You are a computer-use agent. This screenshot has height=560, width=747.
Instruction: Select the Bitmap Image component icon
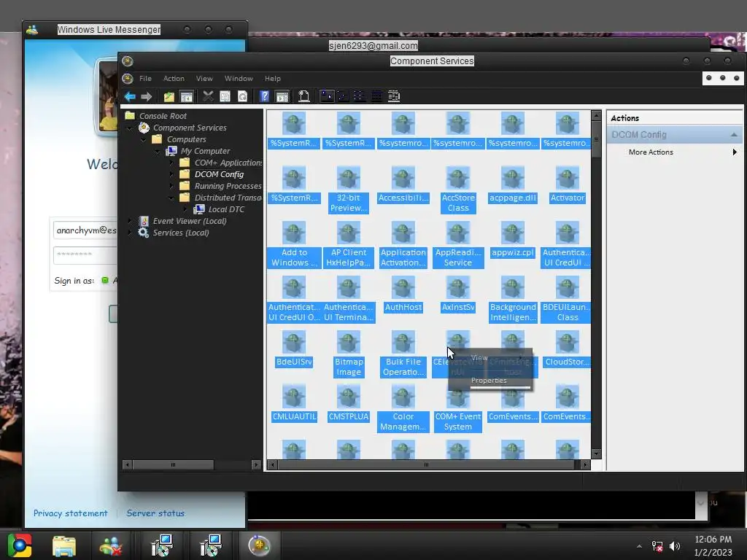[x=348, y=354]
